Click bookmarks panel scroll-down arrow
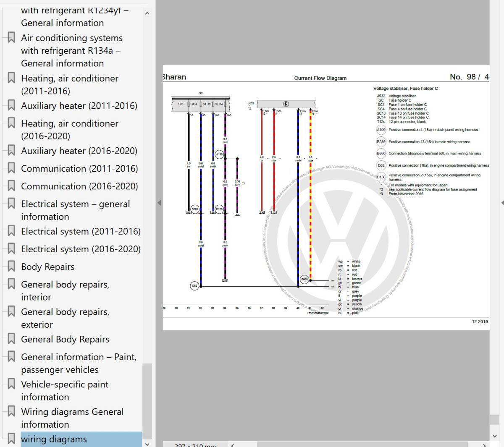The height and width of the screenshot is (447, 504). (x=147, y=444)
